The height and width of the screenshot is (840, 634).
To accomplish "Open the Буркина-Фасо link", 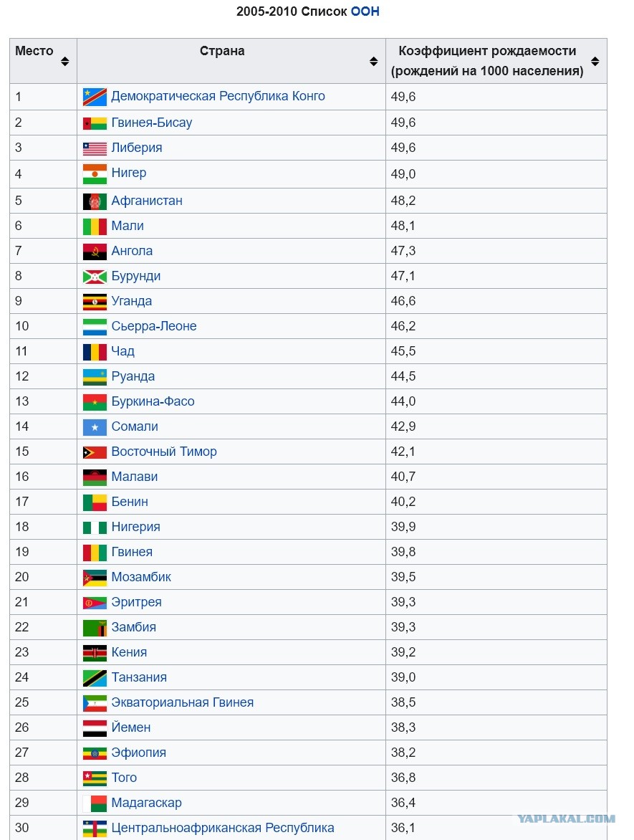I will tap(153, 402).
